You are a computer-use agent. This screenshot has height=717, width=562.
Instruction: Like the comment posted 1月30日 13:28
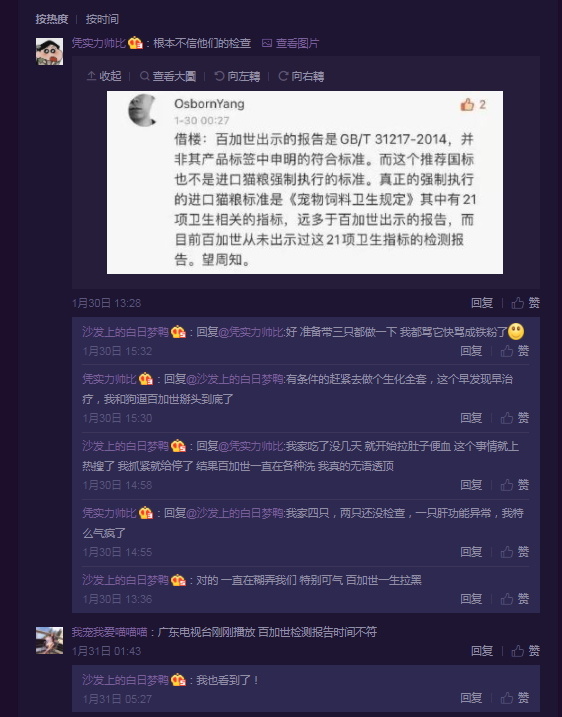[525, 303]
